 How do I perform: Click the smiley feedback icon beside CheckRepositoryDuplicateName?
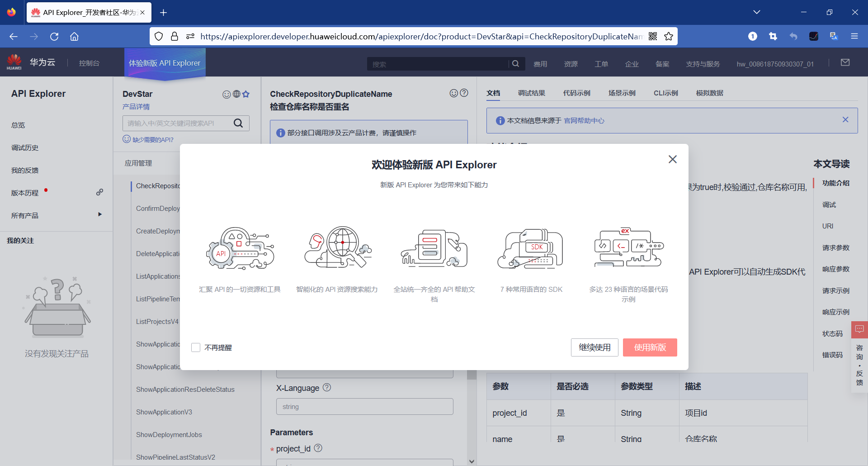pos(454,93)
